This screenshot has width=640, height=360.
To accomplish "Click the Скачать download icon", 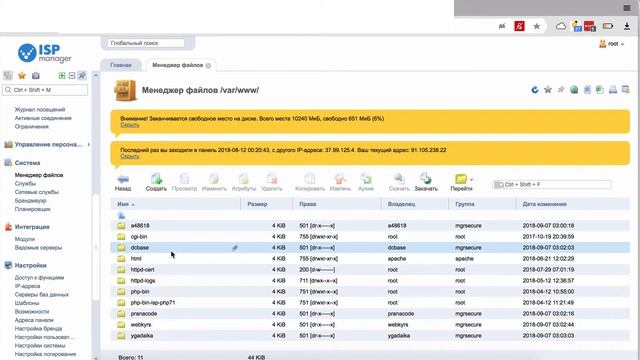I will point(399,179).
